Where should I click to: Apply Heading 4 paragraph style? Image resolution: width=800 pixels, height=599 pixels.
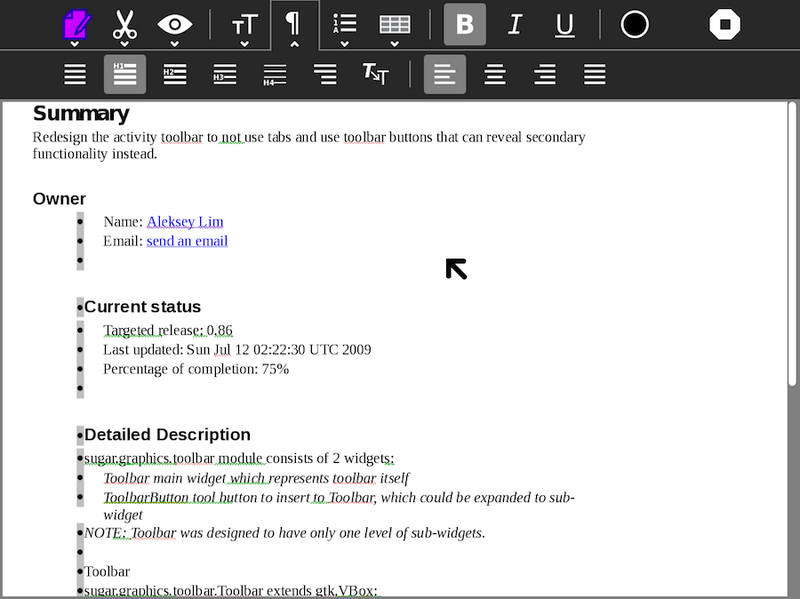coord(275,74)
